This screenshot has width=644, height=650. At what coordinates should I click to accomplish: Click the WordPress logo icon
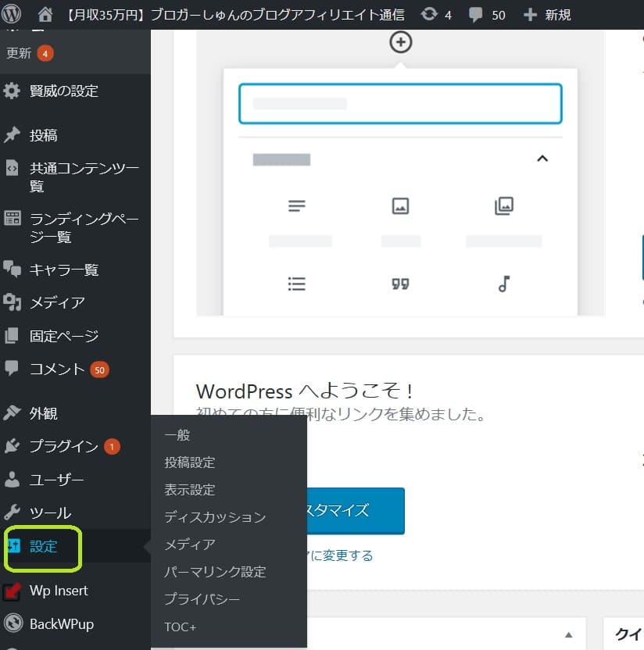click(x=11, y=14)
